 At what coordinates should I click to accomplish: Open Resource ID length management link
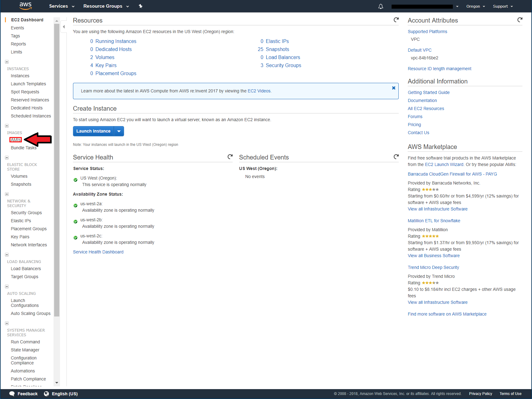coord(440,69)
